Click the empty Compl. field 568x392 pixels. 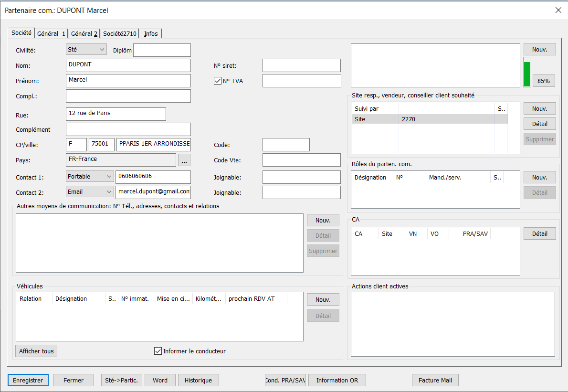coord(128,96)
